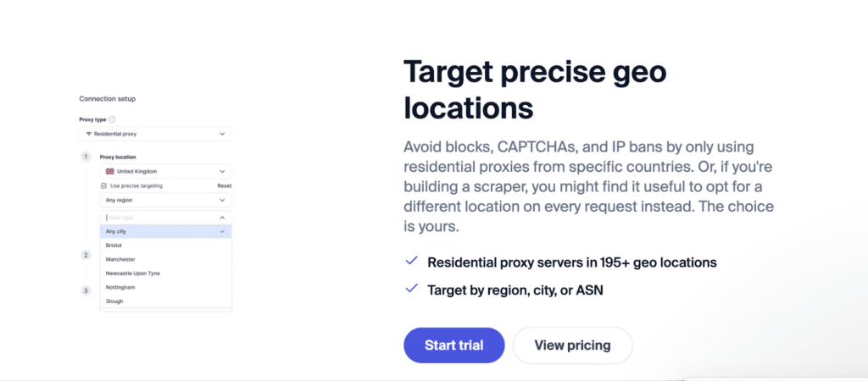Click the United Kingdom flag icon
The height and width of the screenshot is (381, 868).
click(109, 171)
